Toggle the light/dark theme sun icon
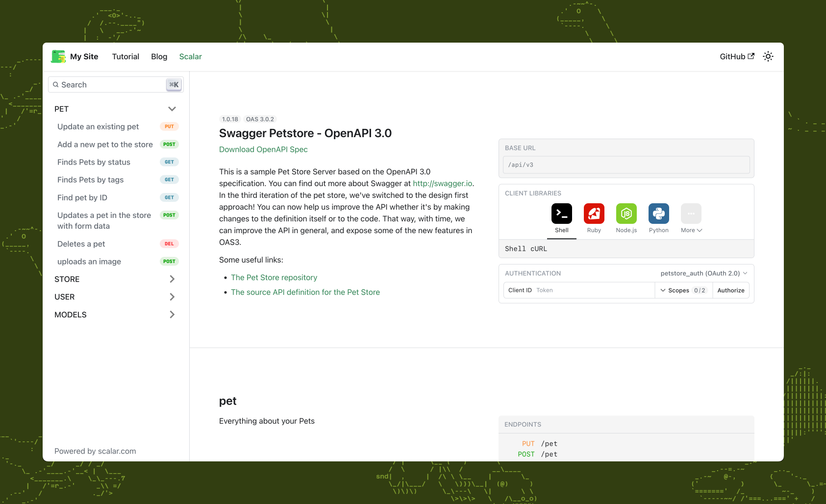This screenshot has height=504, width=826. 768,56
